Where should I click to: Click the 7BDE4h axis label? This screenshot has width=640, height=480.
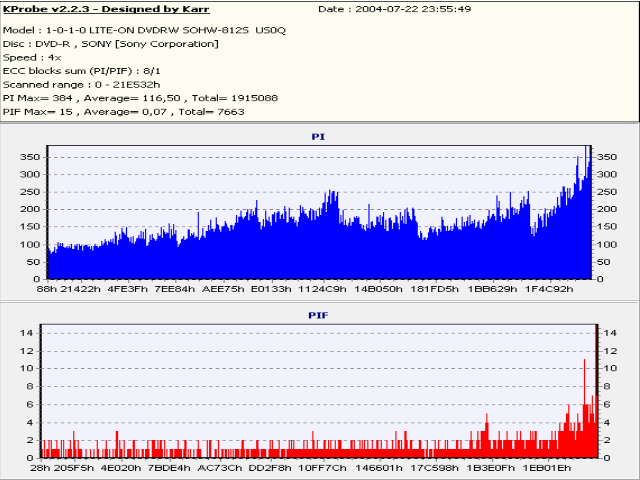pyautogui.click(x=169, y=468)
